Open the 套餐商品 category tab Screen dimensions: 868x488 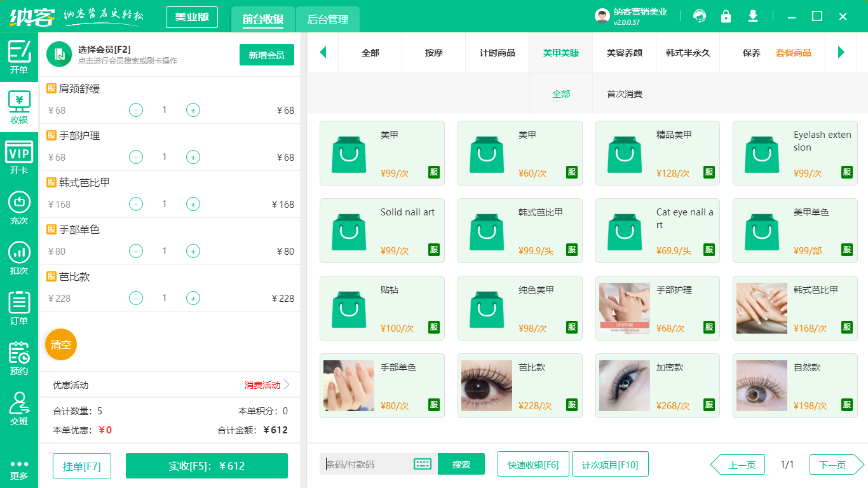794,53
